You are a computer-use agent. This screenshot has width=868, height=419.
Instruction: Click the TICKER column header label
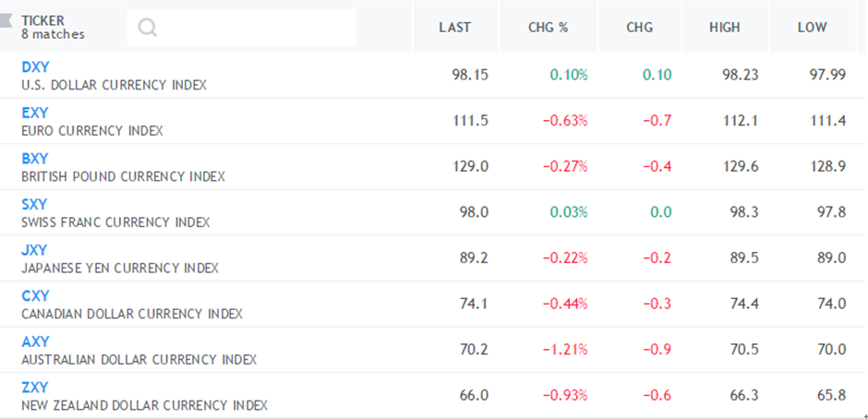click(x=43, y=20)
